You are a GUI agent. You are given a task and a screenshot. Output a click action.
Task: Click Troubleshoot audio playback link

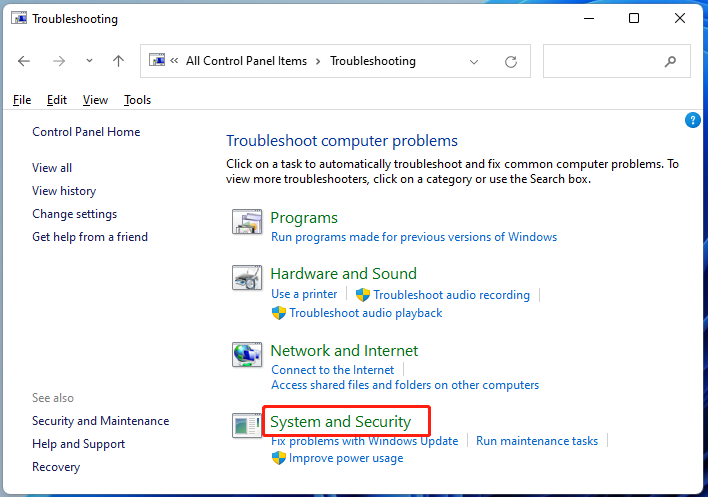click(x=366, y=313)
